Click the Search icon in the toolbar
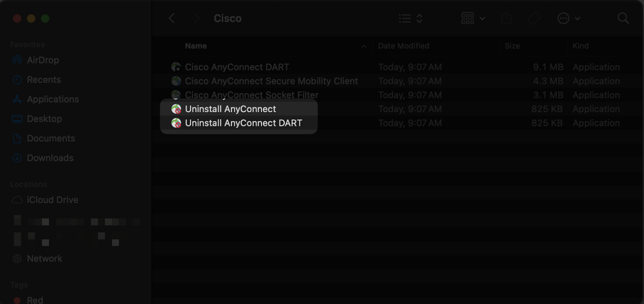The height and width of the screenshot is (304, 644). tap(623, 18)
